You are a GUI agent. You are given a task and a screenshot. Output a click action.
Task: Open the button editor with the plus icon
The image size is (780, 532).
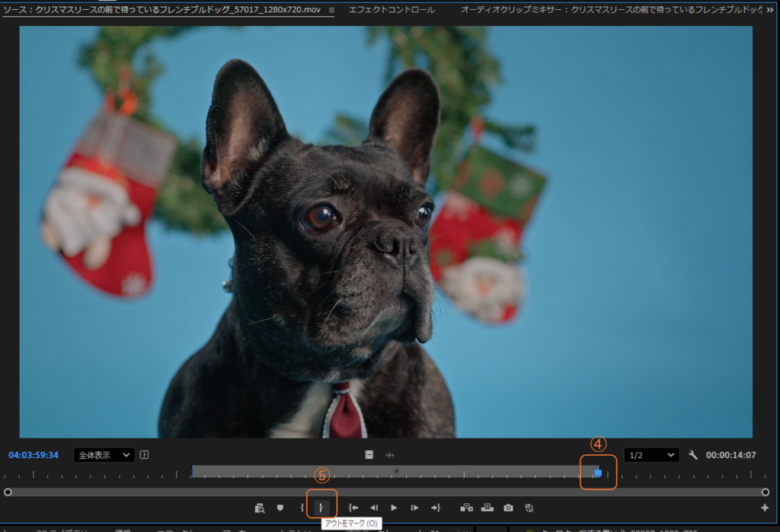click(x=765, y=508)
